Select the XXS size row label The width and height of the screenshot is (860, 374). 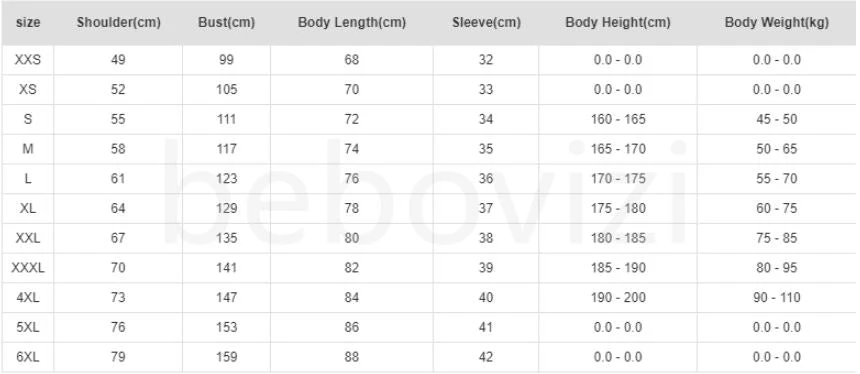(27, 60)
